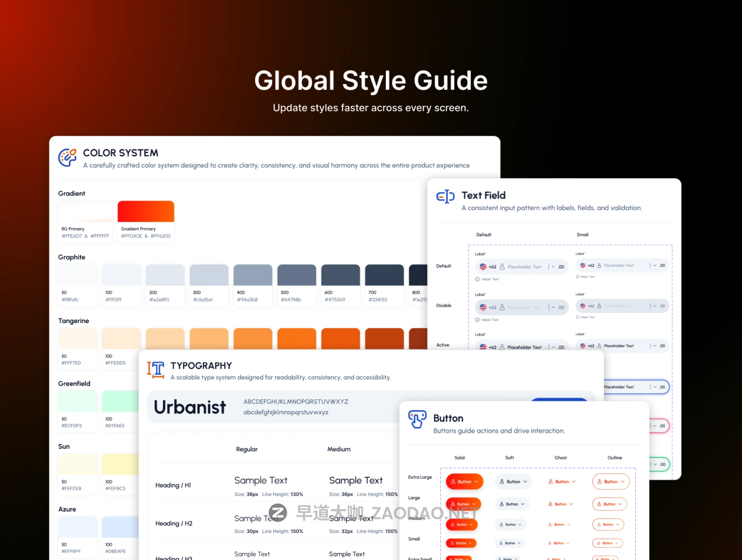Click the Color System palette icon
The width and height of the screenshot is (742, 560).
(67, 158)
